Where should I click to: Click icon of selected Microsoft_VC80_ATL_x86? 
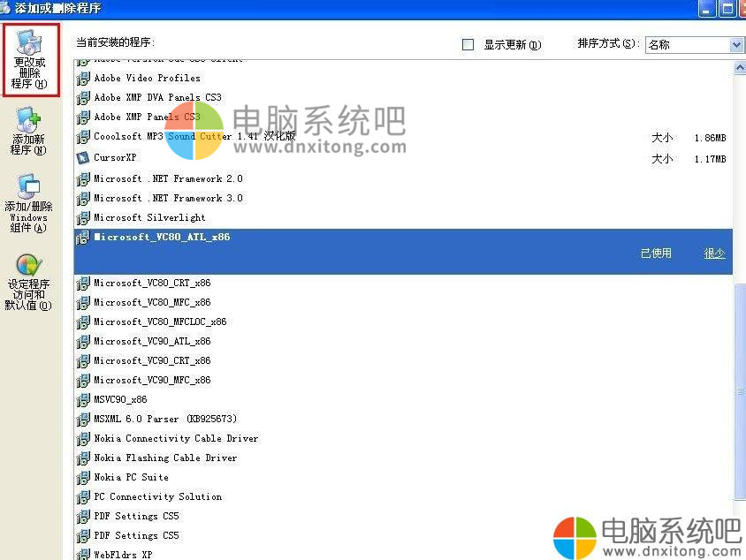coord(83,238)
